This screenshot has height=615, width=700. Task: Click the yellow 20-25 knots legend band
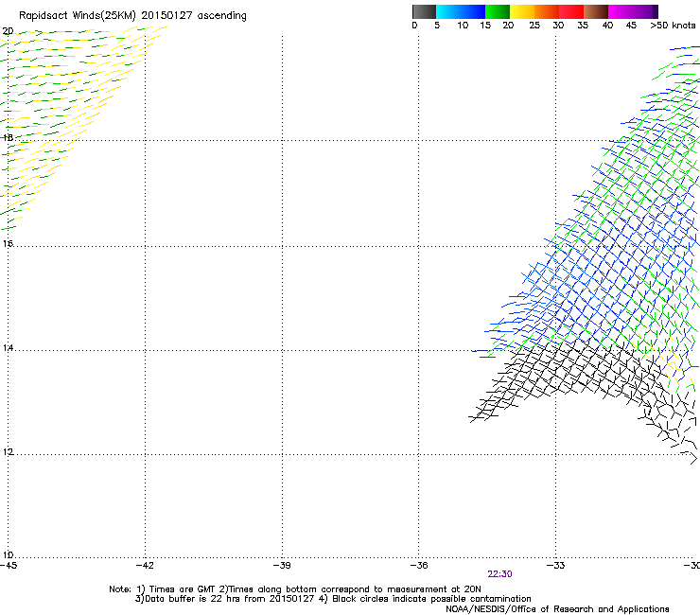522,11
